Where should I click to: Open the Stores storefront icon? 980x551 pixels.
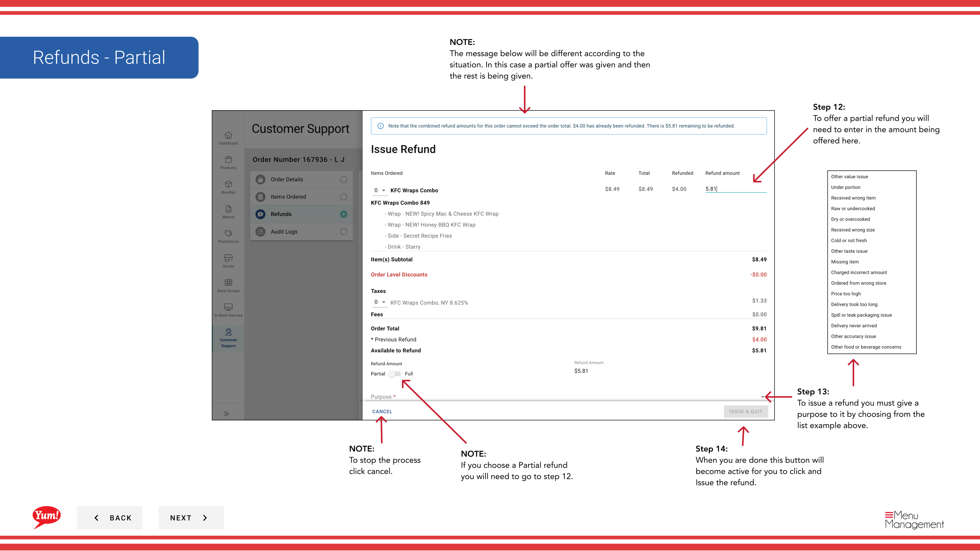point(228,258)
